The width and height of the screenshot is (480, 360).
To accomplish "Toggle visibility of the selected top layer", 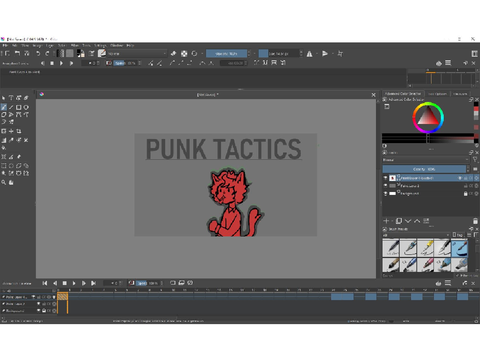I will pyautogui.click(x=386, y=178).
